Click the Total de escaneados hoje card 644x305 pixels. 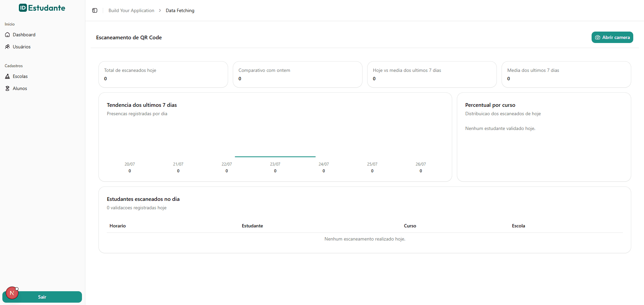pos(163,74)
